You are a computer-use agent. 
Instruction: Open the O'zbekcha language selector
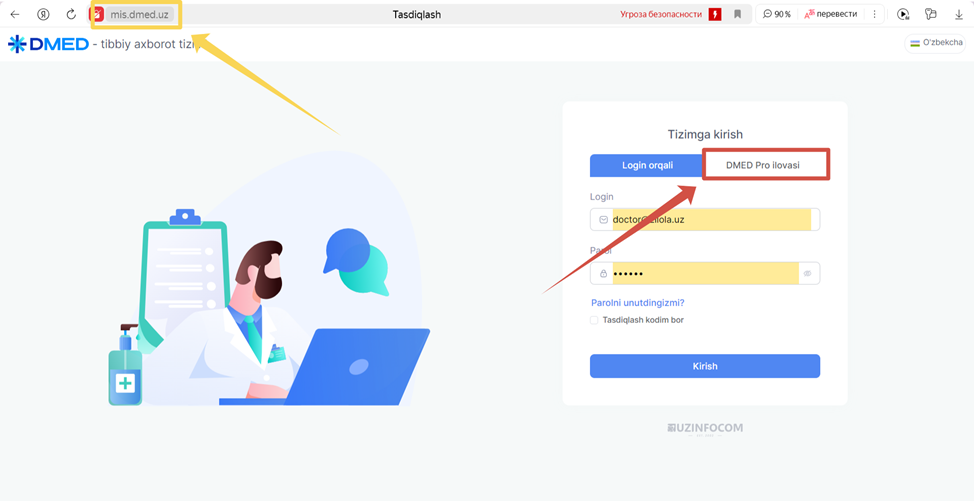click(x=935, y=43)
